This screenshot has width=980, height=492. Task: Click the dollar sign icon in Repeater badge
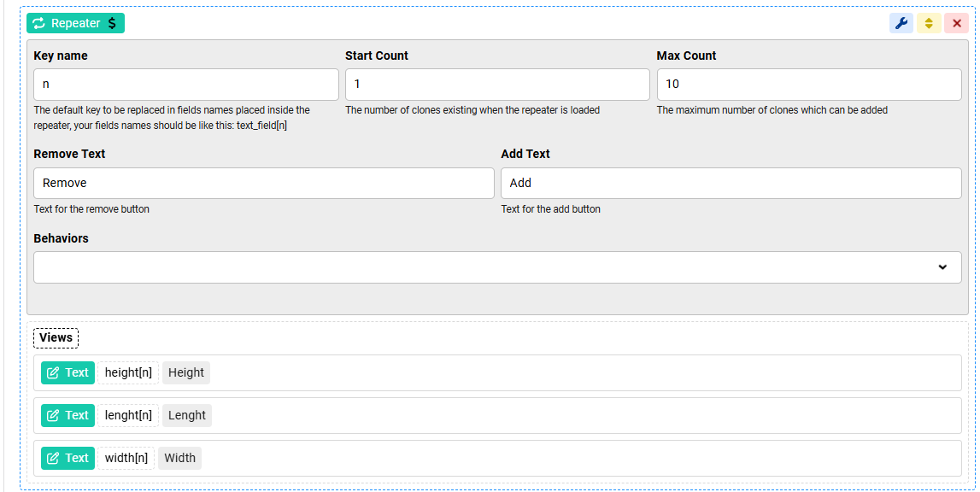pos(112,23)
